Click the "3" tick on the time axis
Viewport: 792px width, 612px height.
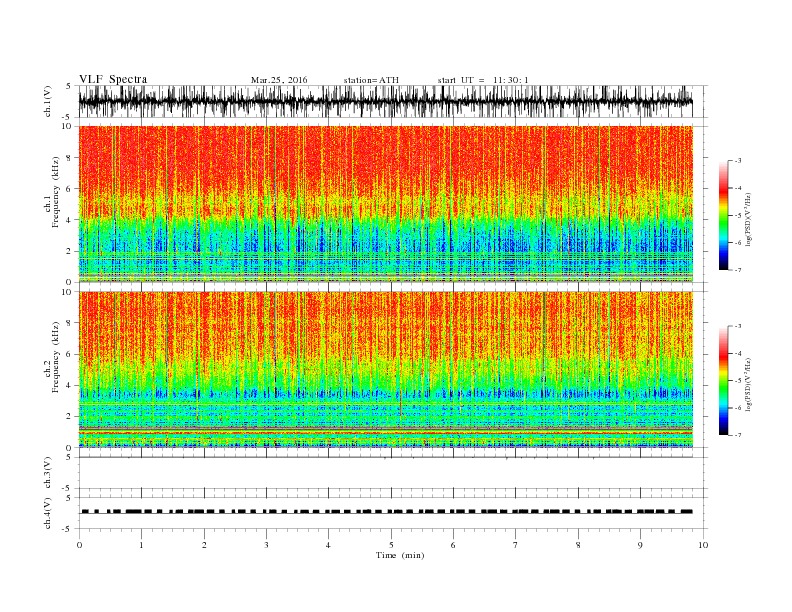click(x=266, y=545)
